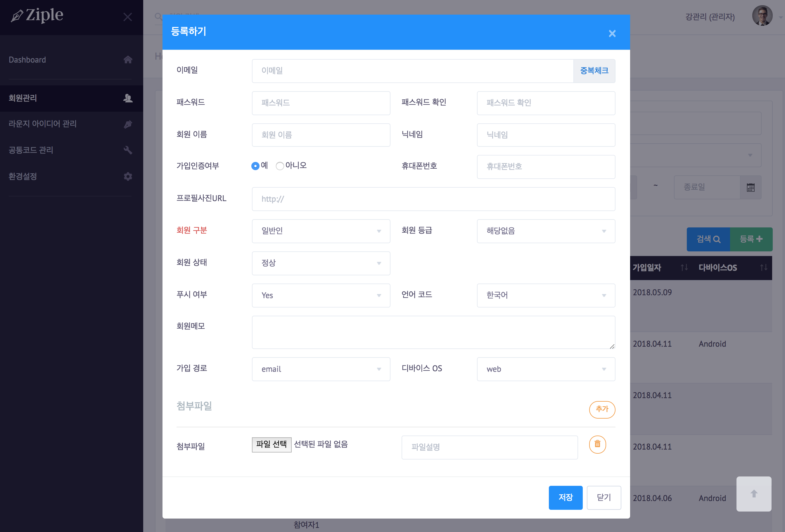Click into the 회원메모 textarea

point(433,332)
